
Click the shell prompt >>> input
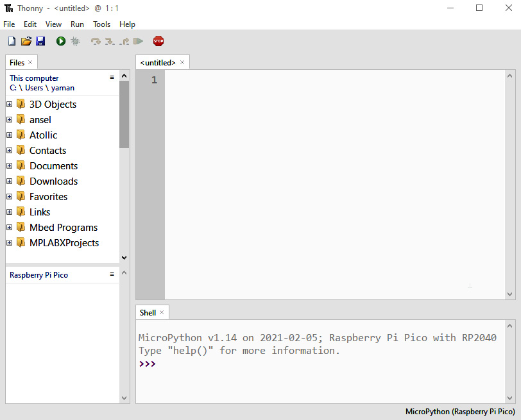point(147,364)
